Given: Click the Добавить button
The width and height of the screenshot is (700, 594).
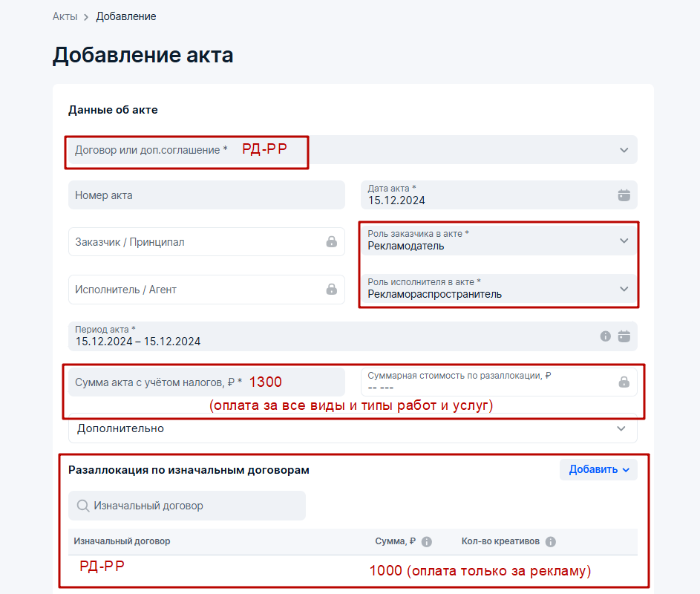Looking at the screenshot, I should coord(598,469).
